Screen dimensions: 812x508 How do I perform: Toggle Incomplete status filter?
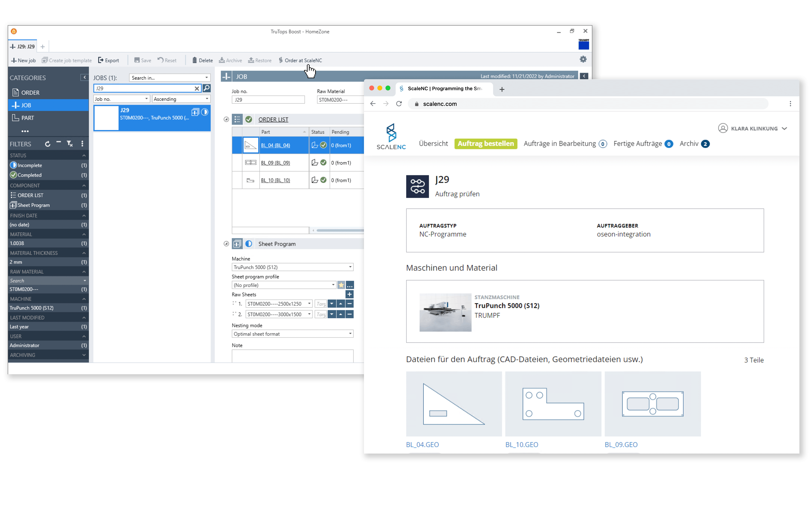coord(48,165)
